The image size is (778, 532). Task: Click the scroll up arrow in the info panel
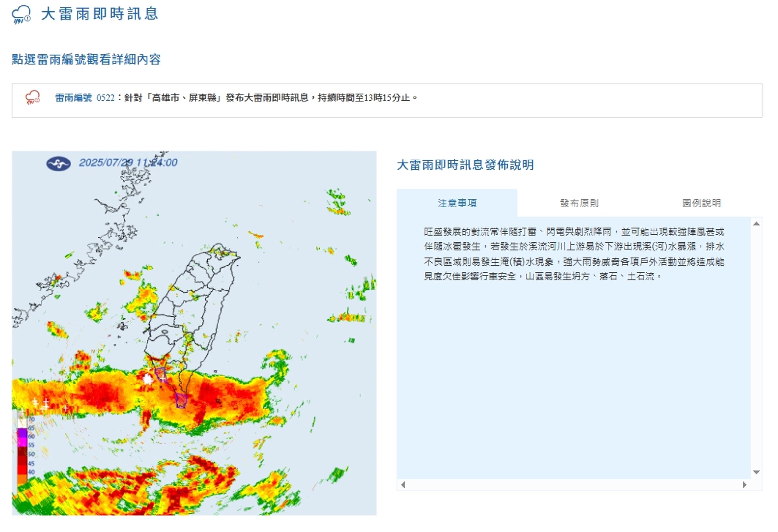pyautogui.click(x=756, y=224)
